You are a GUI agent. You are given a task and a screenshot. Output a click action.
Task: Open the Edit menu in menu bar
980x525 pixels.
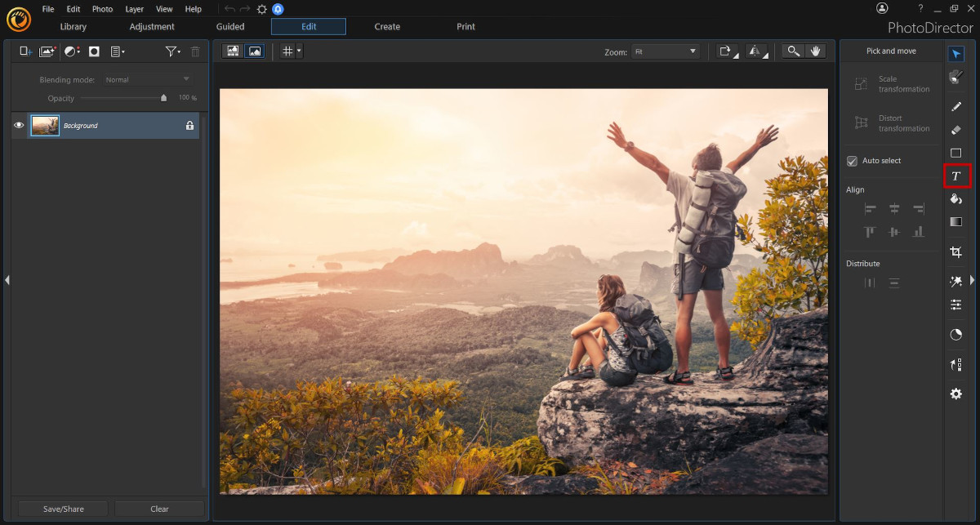pyautogui.click(x=73, y=9)
